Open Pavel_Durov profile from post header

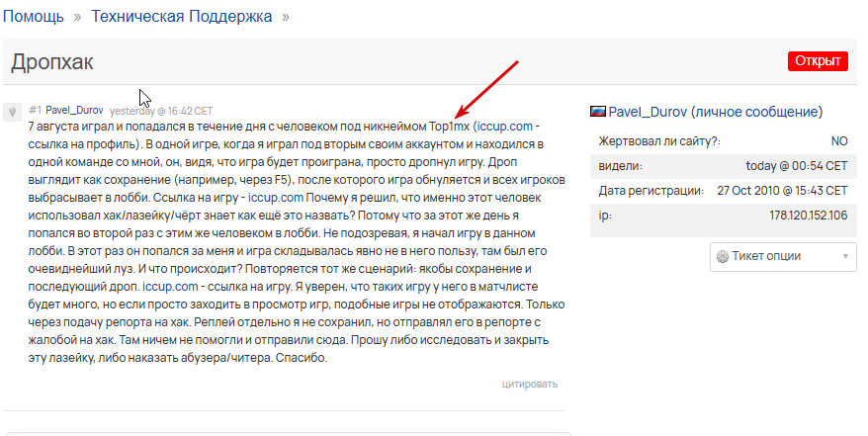pyautogui.click(x=74, y=110)
